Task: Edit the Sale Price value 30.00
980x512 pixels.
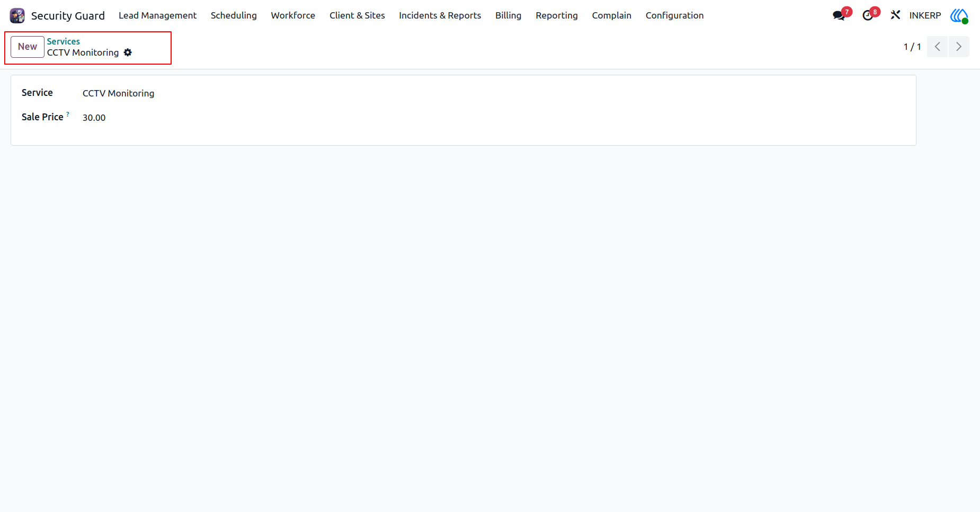Action: point(94,118)
